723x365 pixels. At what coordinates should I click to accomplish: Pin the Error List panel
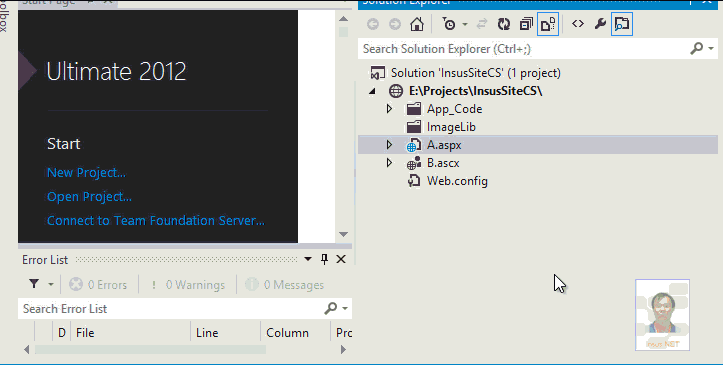(x=325, y=259)
